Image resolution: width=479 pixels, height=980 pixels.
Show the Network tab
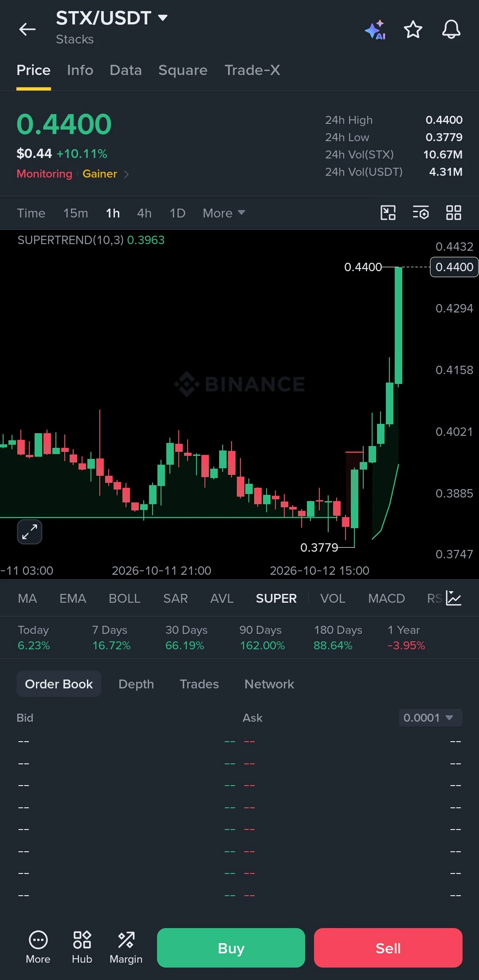pos(269,684)
